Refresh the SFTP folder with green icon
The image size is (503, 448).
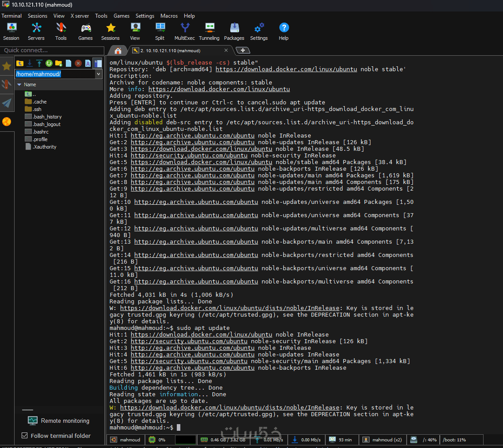click(x=49, y=63)
